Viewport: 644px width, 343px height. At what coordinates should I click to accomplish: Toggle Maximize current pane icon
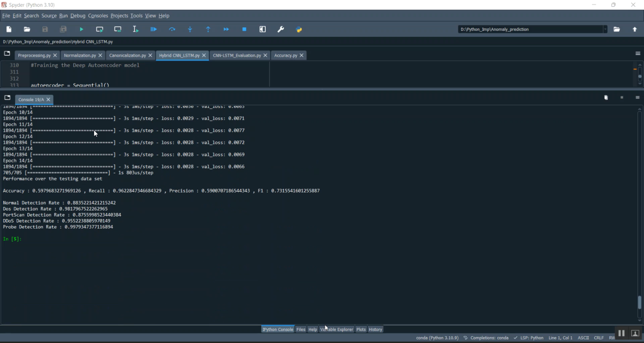coord(263,29)
